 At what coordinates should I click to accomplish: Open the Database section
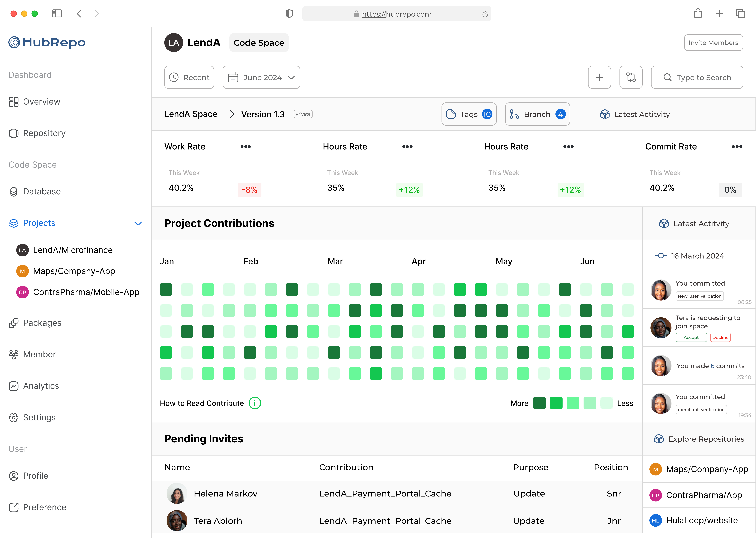click(42, 192)
